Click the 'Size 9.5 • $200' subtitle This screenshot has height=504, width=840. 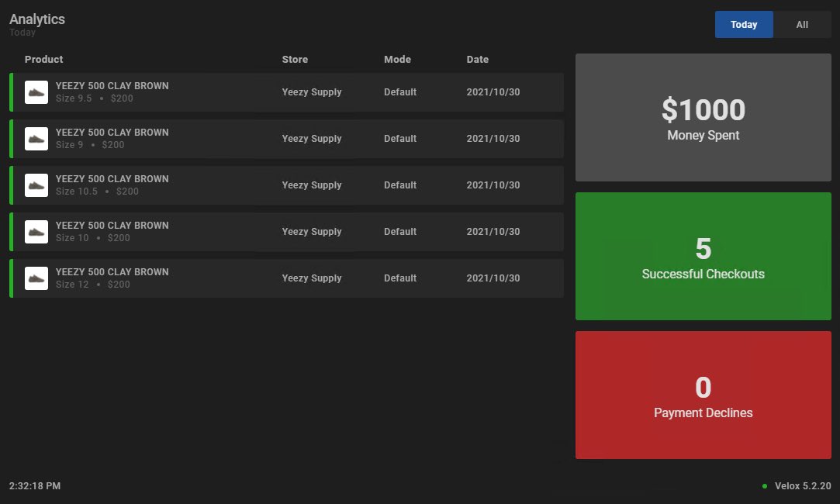pos(95,98)
